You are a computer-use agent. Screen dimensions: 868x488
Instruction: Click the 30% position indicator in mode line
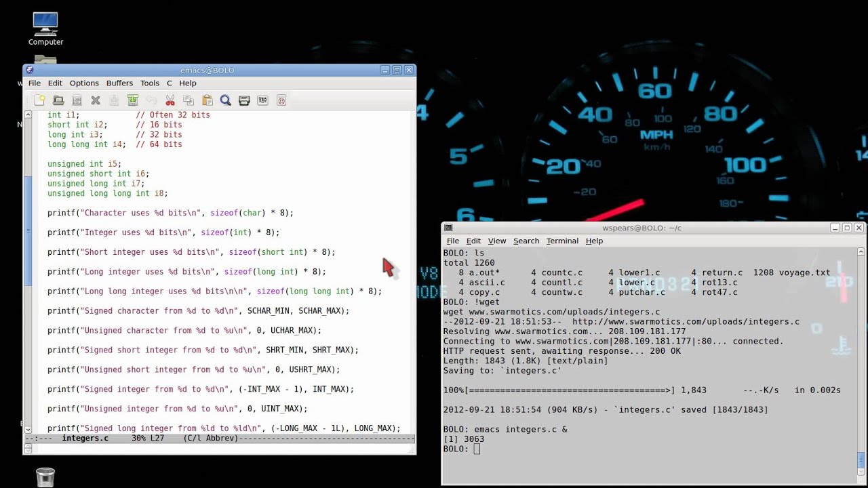tap(138, 439)
